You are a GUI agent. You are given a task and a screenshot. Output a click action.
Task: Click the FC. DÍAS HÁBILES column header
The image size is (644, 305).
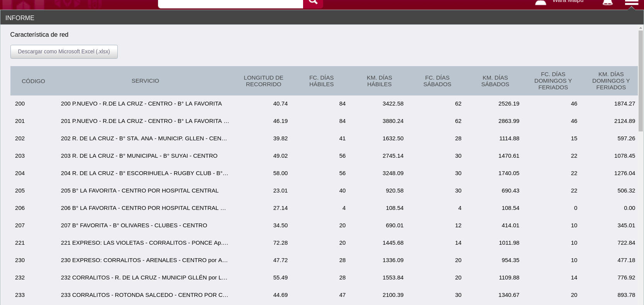click(x=321, y=81)
